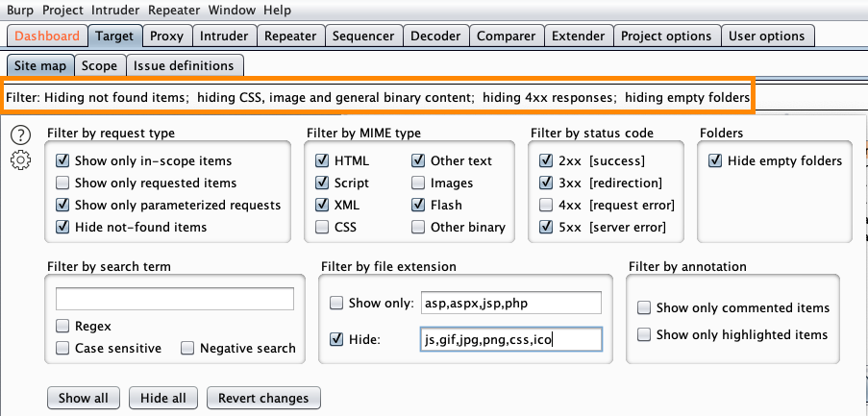The image size is (868, 416).
Task: Toggle the HTML MIME type checkbox
Action: 322,161
